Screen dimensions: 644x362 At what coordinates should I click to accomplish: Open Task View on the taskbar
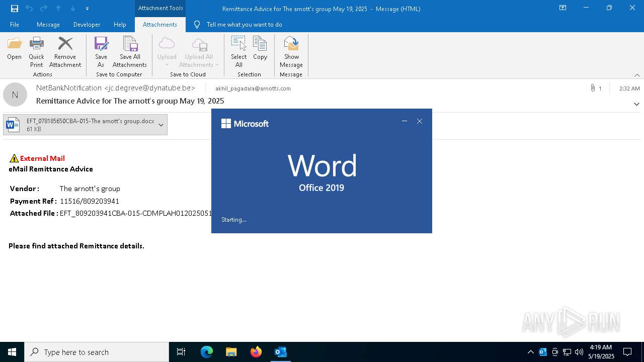181,352
